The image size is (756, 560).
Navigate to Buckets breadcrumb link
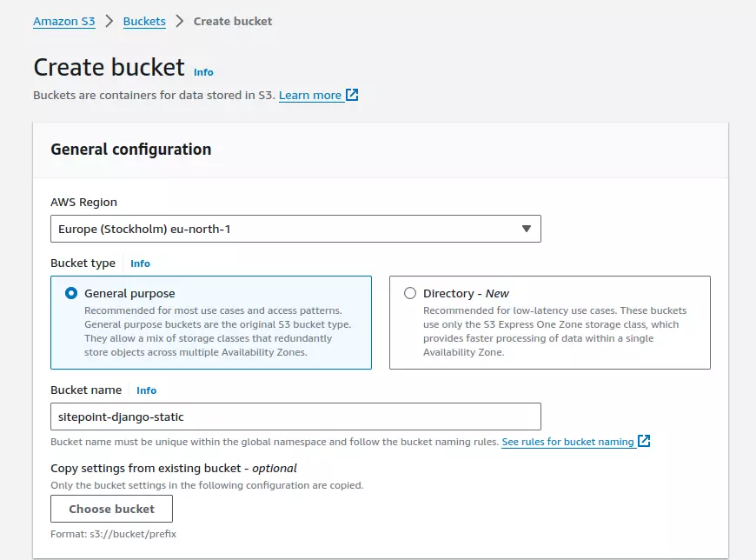[x=144, y=21]
